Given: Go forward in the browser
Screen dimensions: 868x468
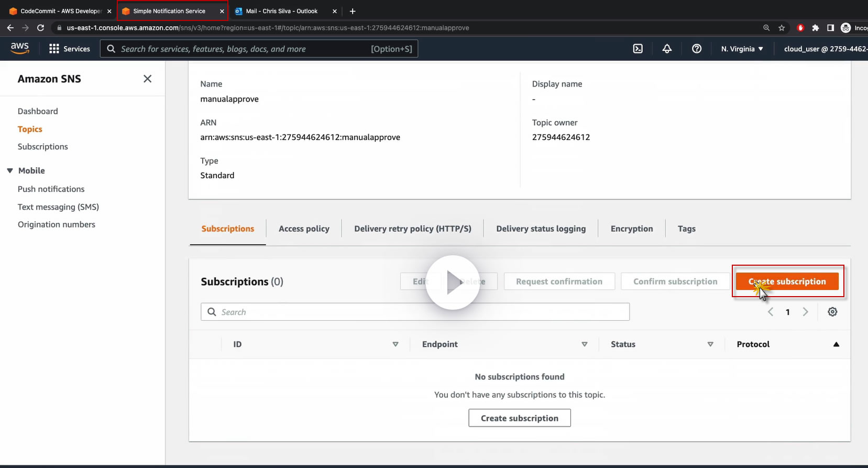Looking at the screenshot, I should click(25, 28).
